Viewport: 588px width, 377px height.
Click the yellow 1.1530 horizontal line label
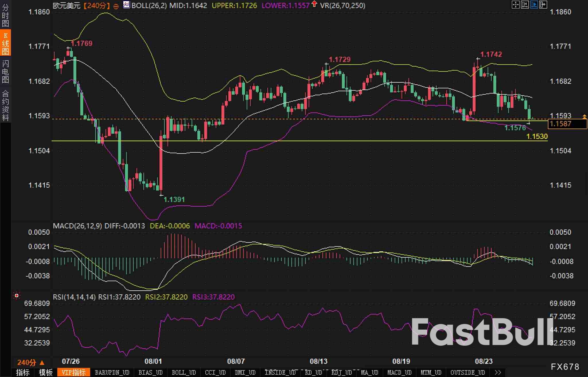pyautogui.click(x=537, y=137)
